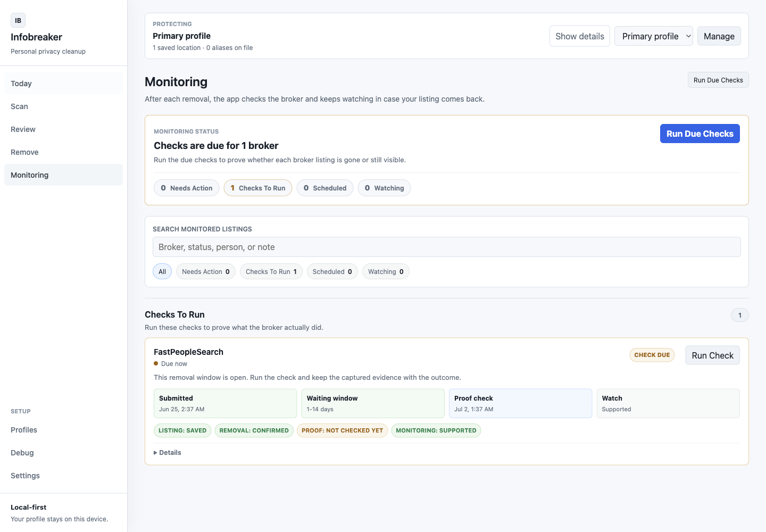Open Profiles under Setup
This screenshot has width=766, height=532.
(63, 430)
